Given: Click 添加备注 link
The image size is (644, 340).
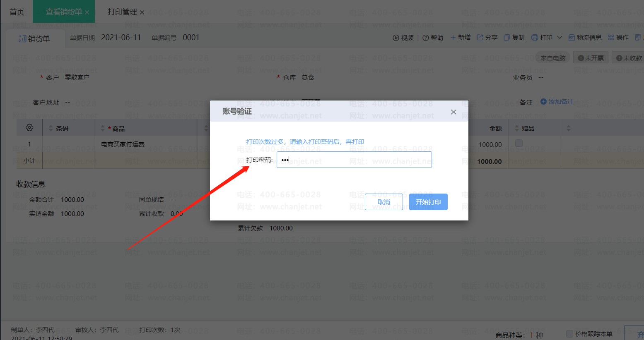Looking at the screenshot, I should click(557, 102).
